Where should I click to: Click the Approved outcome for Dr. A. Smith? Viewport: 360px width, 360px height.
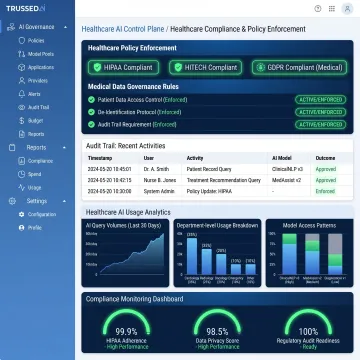[326, 169]
